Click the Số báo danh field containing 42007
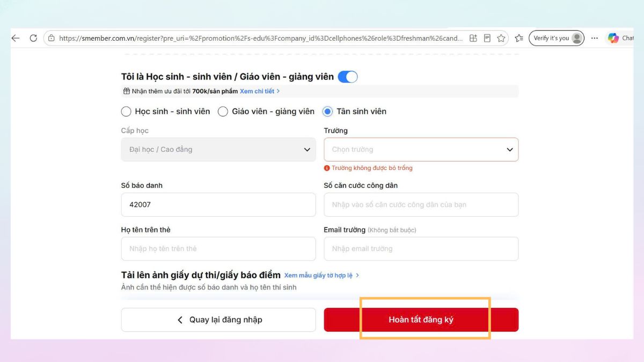644x362 pixels. pos(218,205)
